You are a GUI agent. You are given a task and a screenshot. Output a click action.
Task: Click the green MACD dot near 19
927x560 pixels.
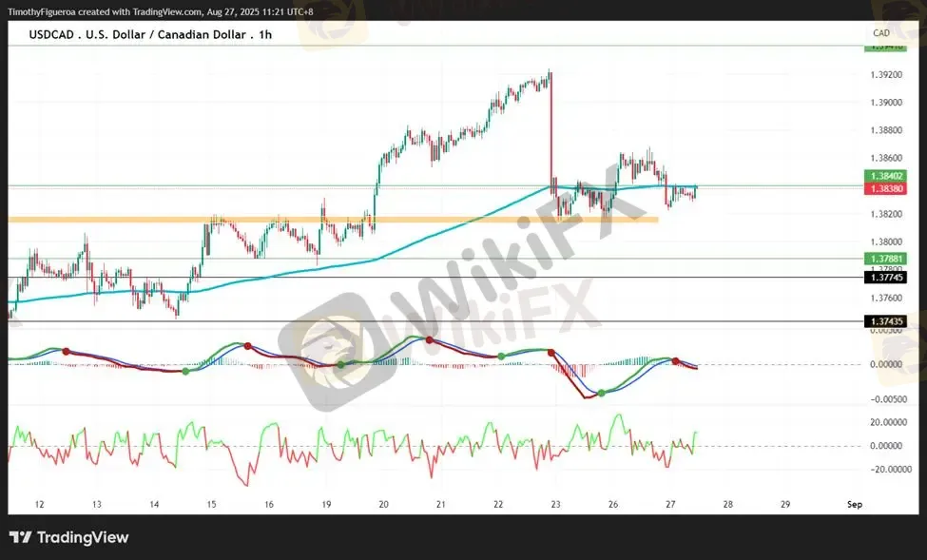tap(341, 365)
